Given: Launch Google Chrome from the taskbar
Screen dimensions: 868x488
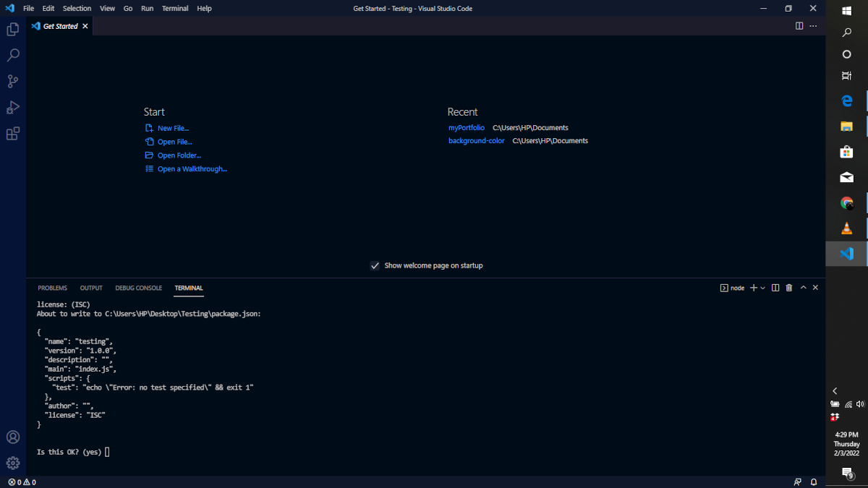Looking at the screenshot, I should [846, 202].
